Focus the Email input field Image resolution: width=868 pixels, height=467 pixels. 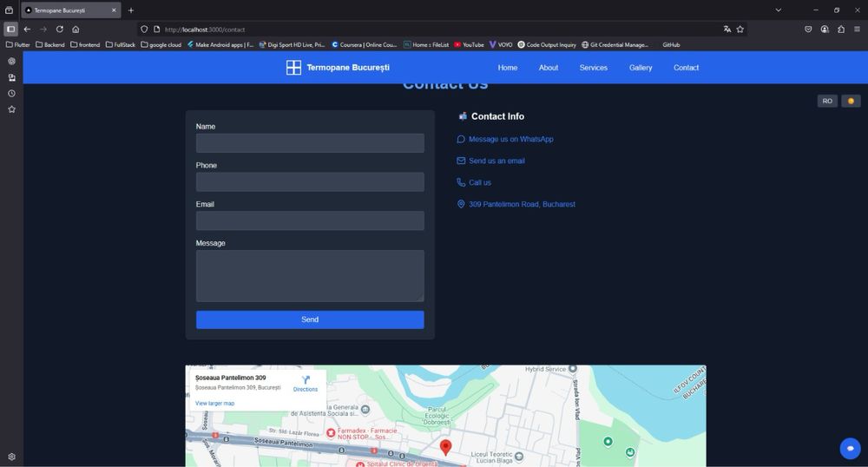310,220
